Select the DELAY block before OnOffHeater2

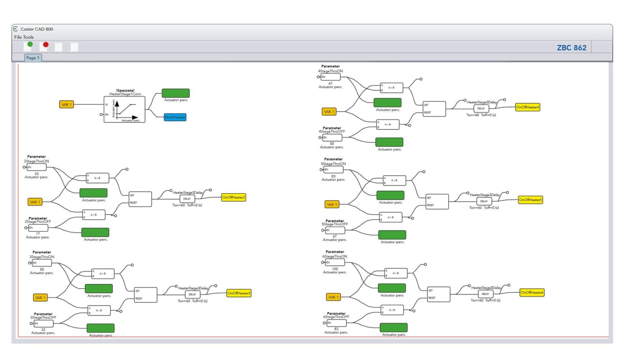click(x=187, y=199)
